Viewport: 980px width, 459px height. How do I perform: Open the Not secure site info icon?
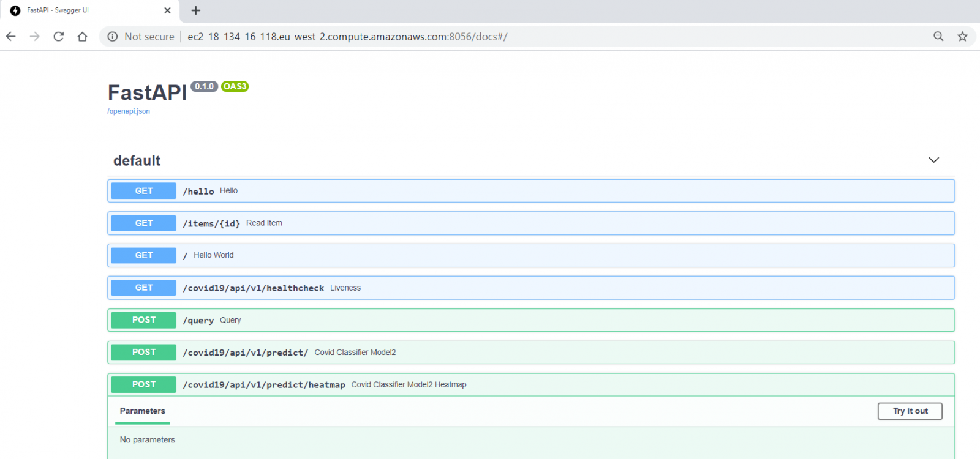tap(113, 37)
